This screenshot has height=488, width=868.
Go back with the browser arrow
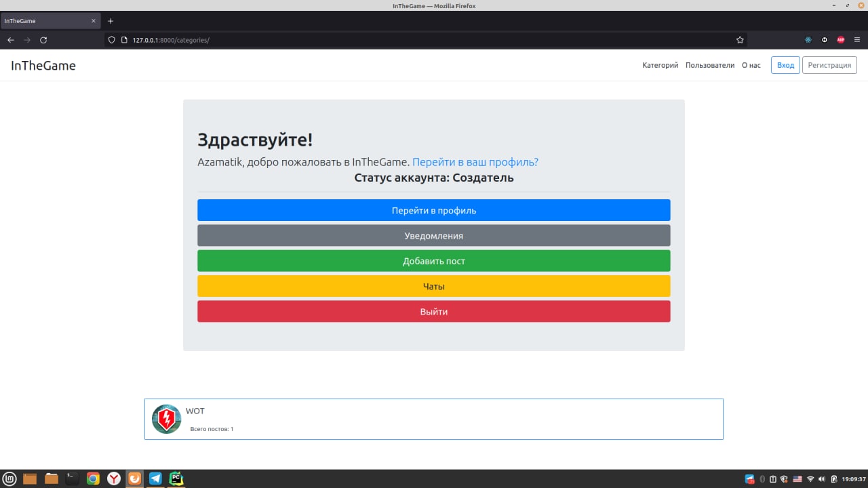tap(11, 40)
